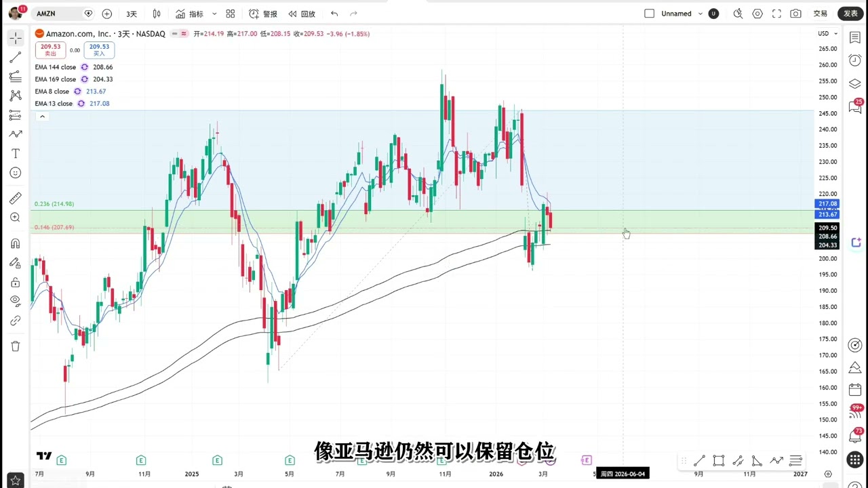Toggle the magnet snap mode
Screen dimensions: 868x488
[15, 243]
